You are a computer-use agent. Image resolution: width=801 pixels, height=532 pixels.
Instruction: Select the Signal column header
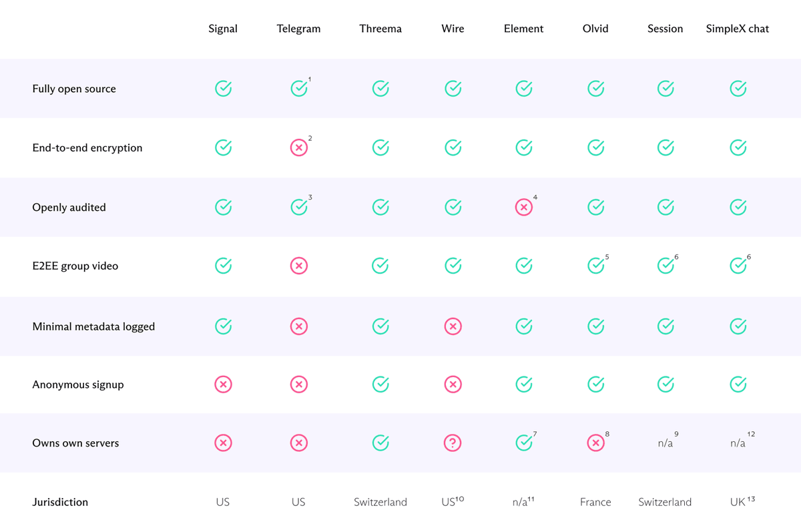tap(223, 29)
